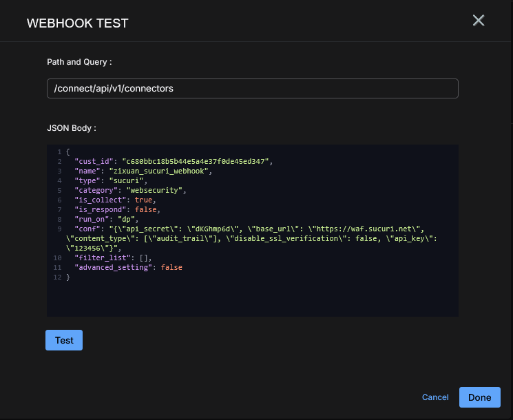The image size is (513, 420).
Task: Click the Cancel link
Action: tap(435, 397)
